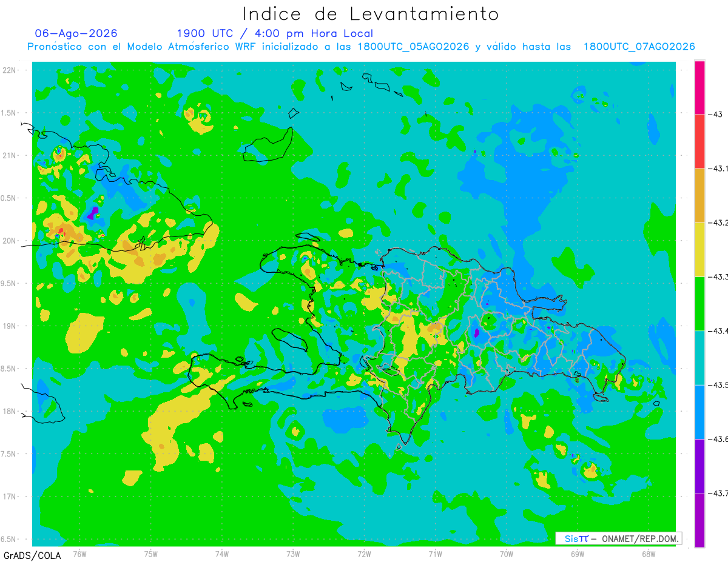This screenshot has height=562, width=728.
Task: Click the legend value '-43.6'
Action: click(x=718, y=439)
